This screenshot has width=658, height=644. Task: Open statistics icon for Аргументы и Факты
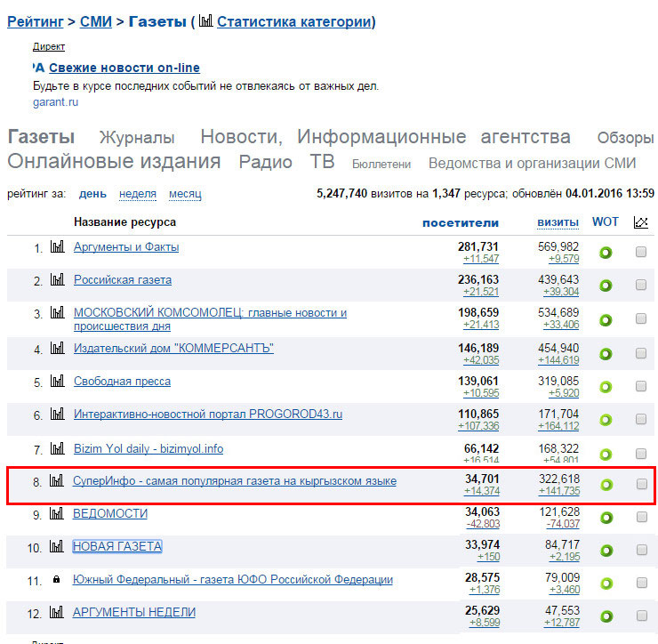point(57,246)
